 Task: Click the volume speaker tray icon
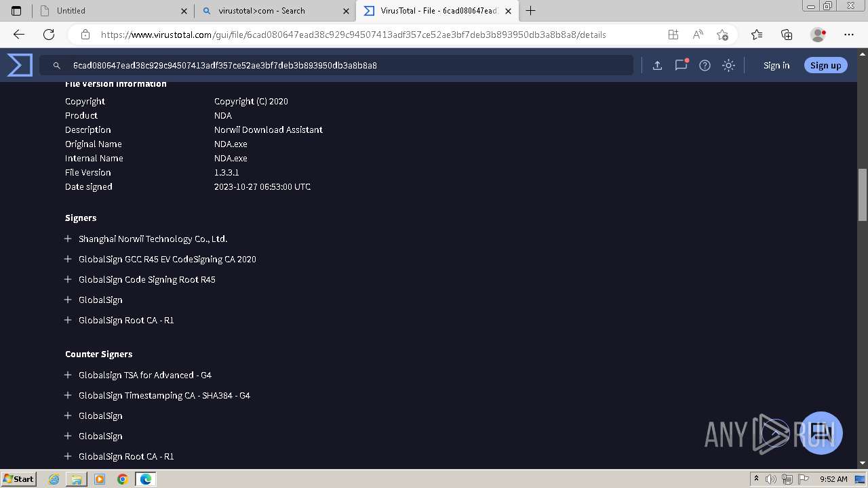(772, 479)
